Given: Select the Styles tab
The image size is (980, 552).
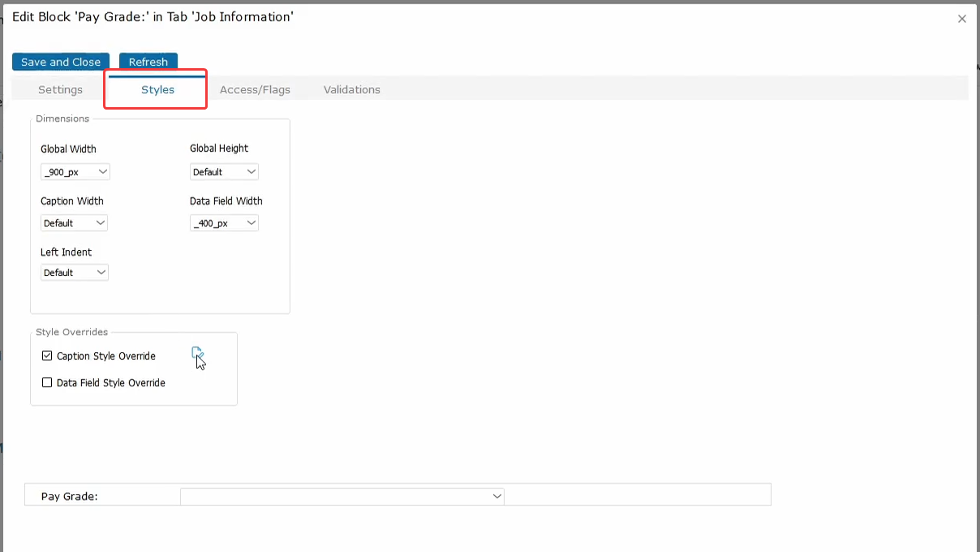Looking at the screenshot, I should click(157, 89).
